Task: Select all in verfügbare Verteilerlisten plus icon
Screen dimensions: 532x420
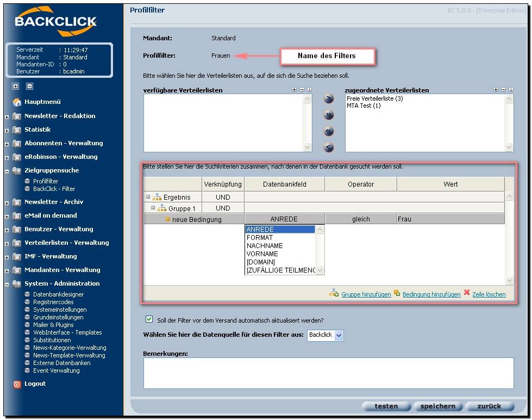Action: [x=294, y=90]
